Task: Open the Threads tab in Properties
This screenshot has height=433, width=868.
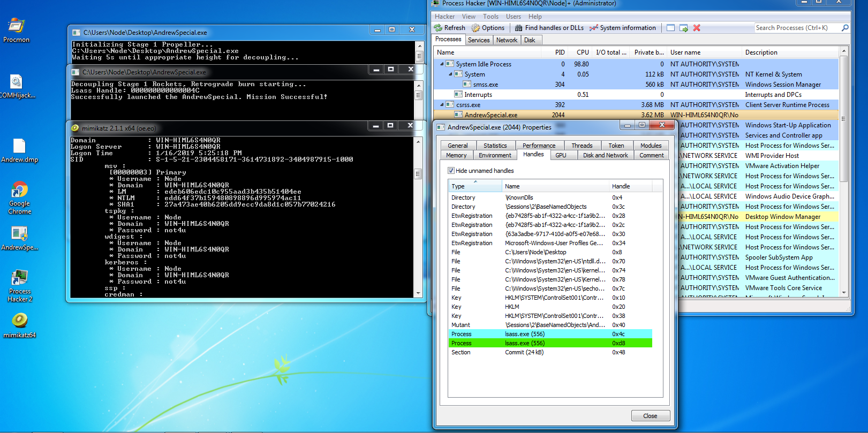Action: 582,146
